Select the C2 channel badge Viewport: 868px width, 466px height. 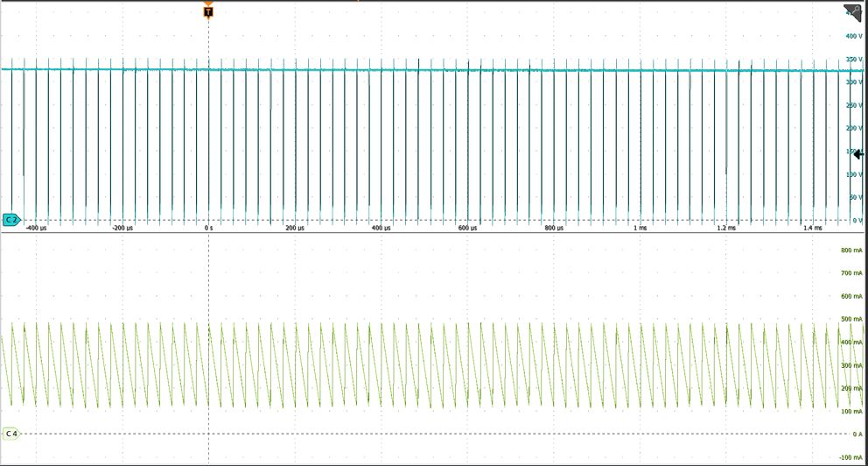click(x=11, y=220)
